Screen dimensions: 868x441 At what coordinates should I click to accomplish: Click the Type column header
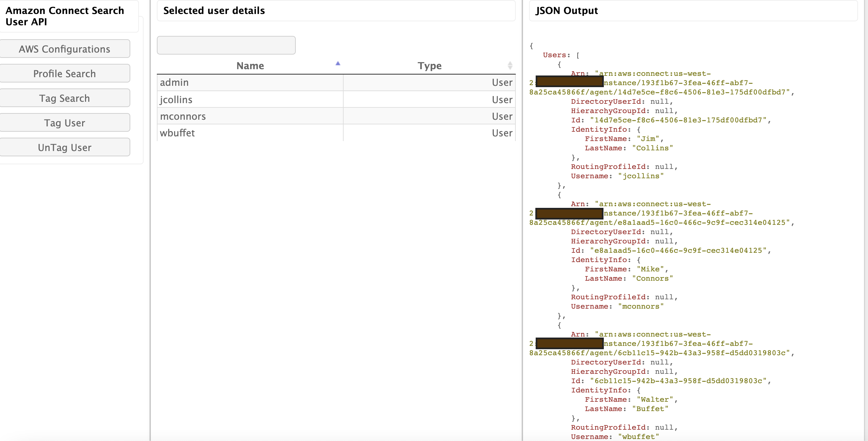(429, 66)
